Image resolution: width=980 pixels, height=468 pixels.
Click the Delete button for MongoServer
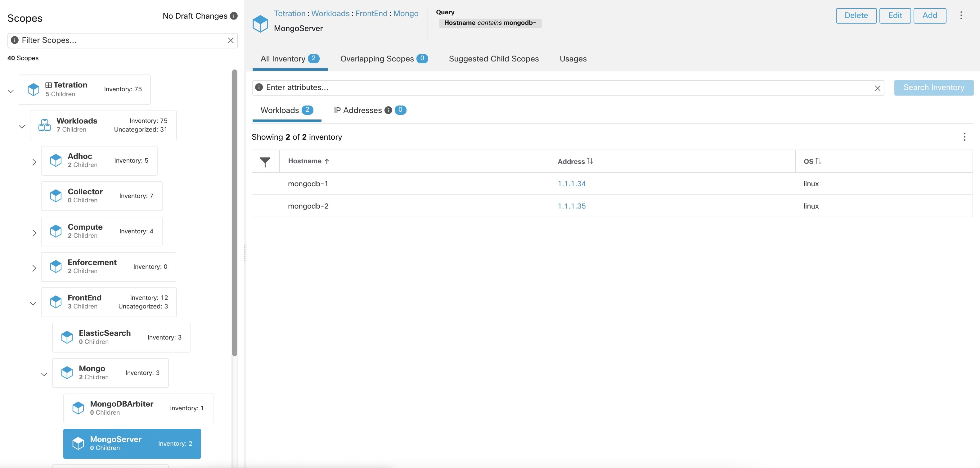click(856, 15)
